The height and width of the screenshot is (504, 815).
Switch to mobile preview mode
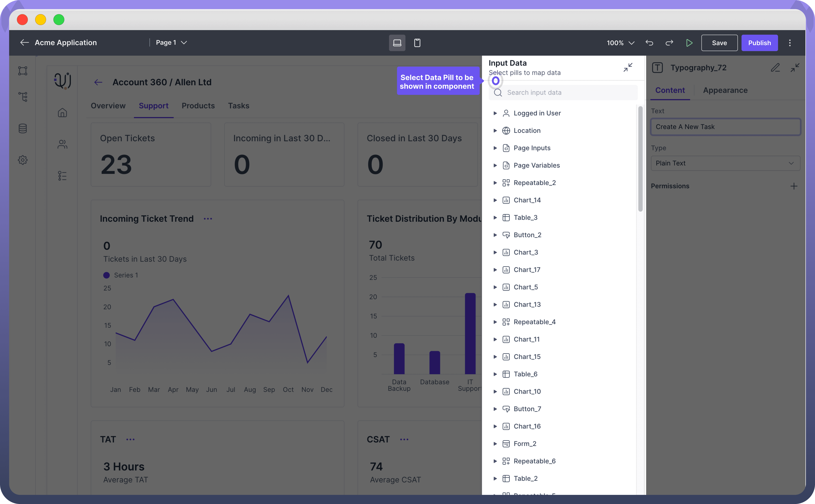coord(417,43)
